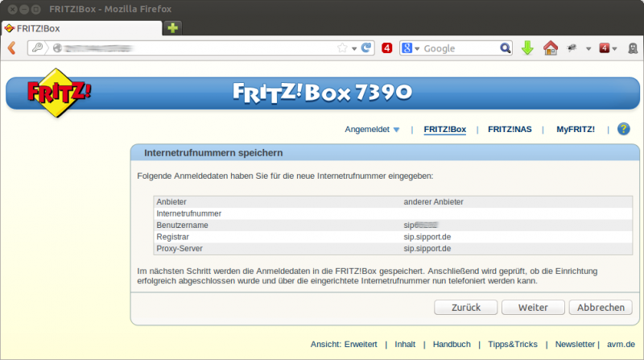Click the 'Internetrufnummern speichern' heading
The height and width of the screenshot is (360, 644).
pyautogui.click(x=213, y=153)
